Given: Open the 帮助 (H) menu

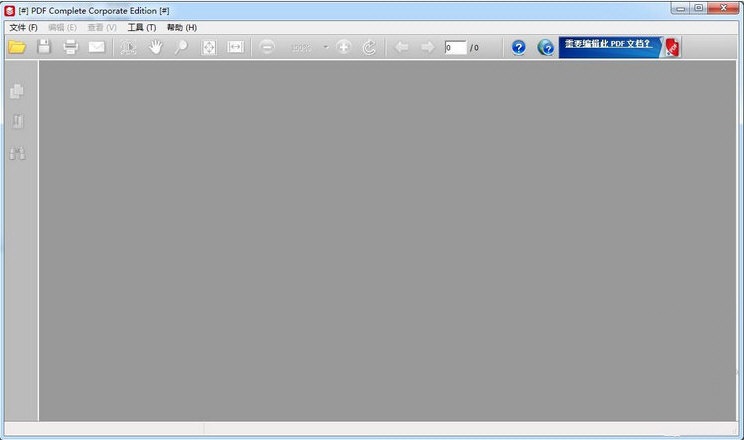Looking at the screenshot, I should 182,28.
